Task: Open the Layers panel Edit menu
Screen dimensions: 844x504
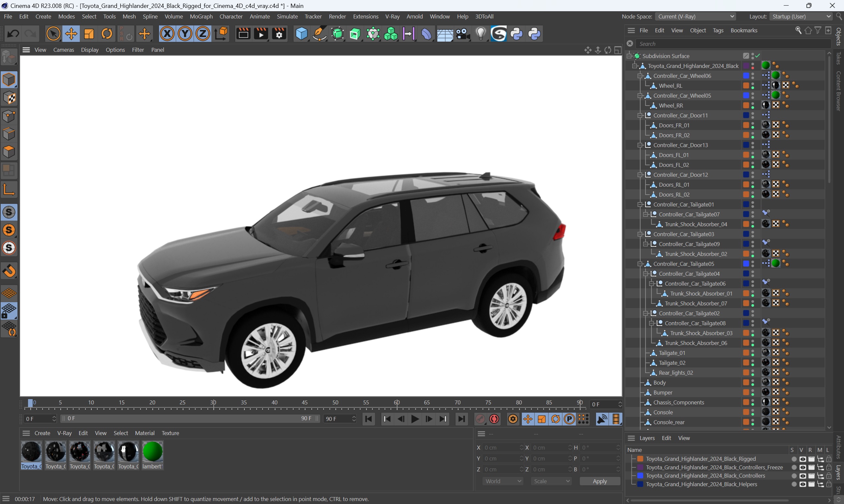Action: [x=666, y=438]
